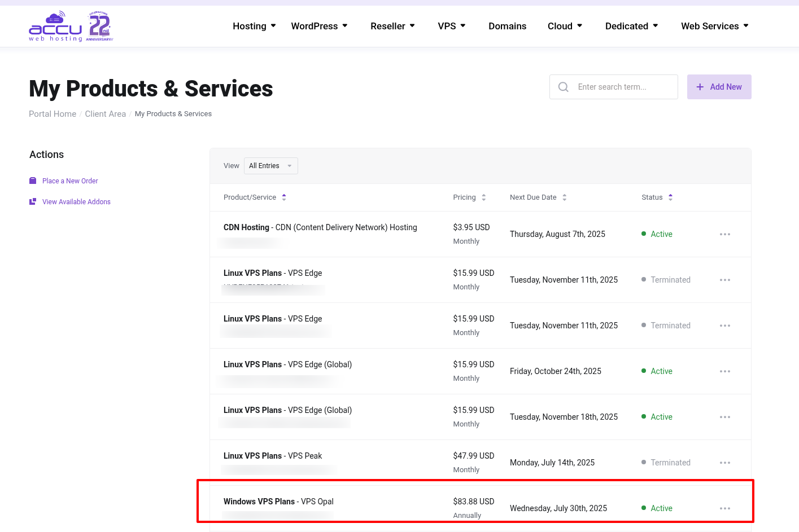Expand the Cloud navigation menu
This screenshot has width=799, height=532.
(565, 26)
